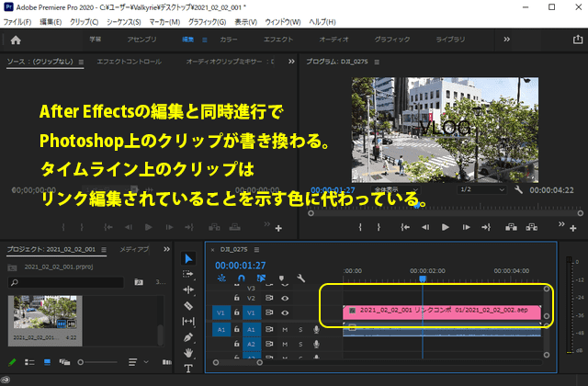Expand Source panel tabs overflow
Image resolution: width=588 pixels, height=386 pixels.
pos(291,62)
